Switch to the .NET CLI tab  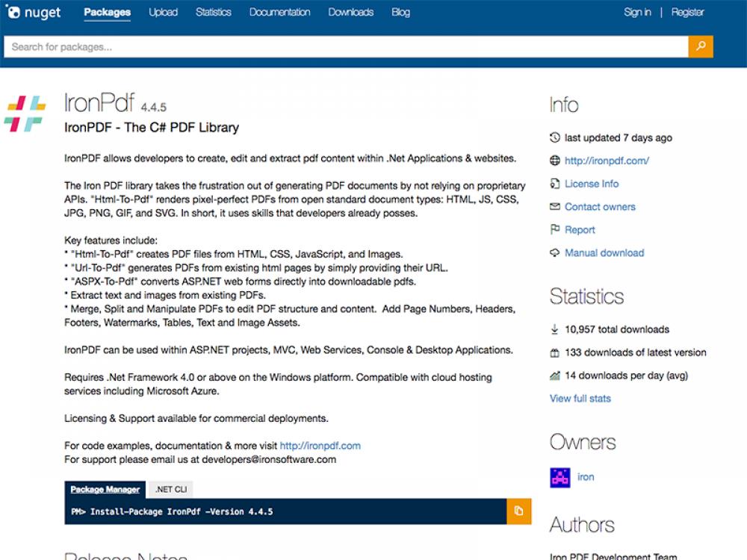coord(171,489)
